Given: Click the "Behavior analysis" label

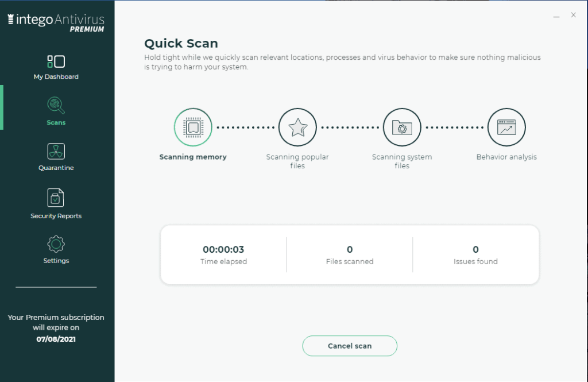Looking at the screenshot, I should pos(506,157).
